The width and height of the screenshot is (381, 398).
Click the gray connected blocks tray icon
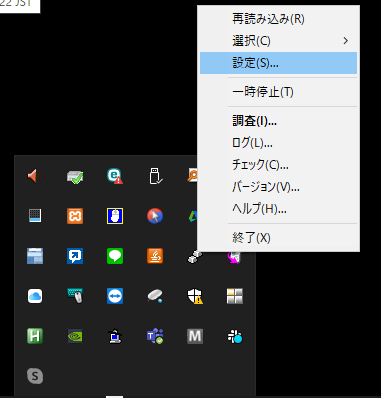(x=195, y=257)
